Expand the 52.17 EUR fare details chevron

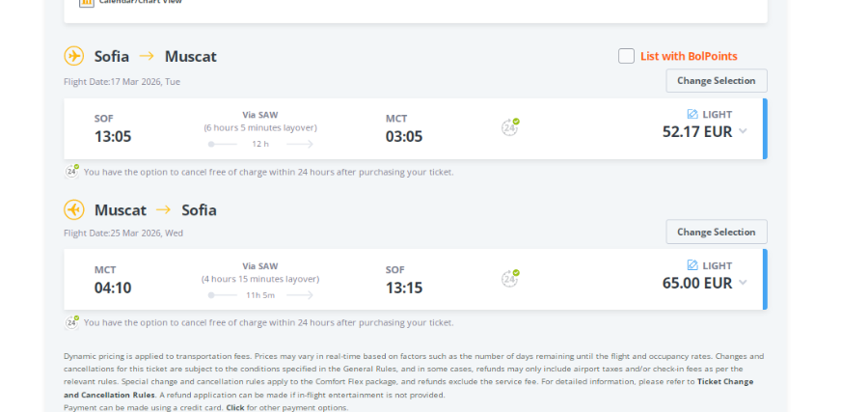pos(743,131)
